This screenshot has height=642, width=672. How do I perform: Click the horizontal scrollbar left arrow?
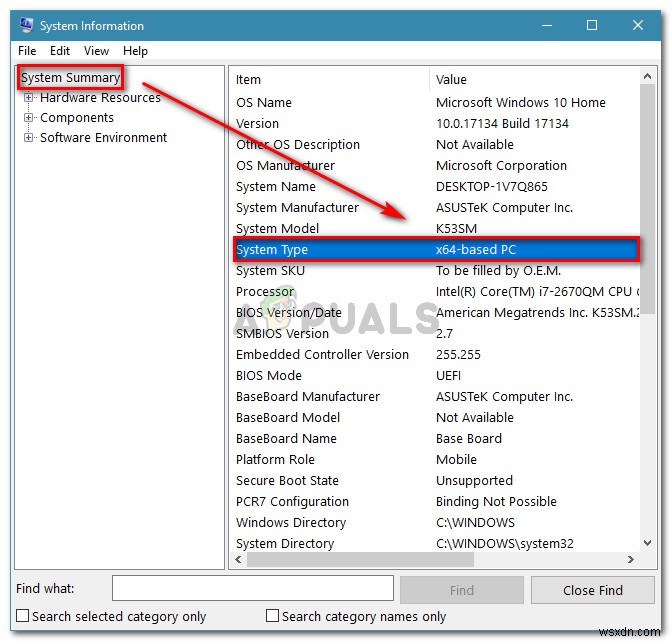pyautogui.click(x=238, y=559)
